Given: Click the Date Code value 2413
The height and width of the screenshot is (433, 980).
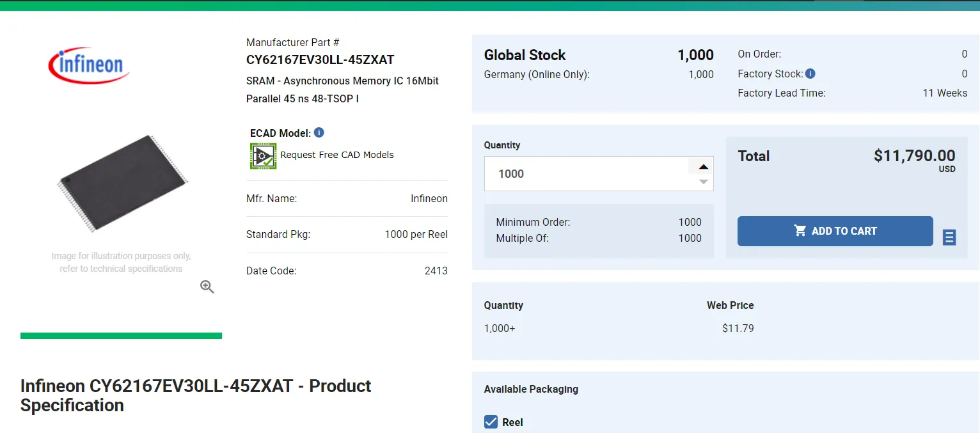Looking at the screenshot, I should (x=436, y=271).
